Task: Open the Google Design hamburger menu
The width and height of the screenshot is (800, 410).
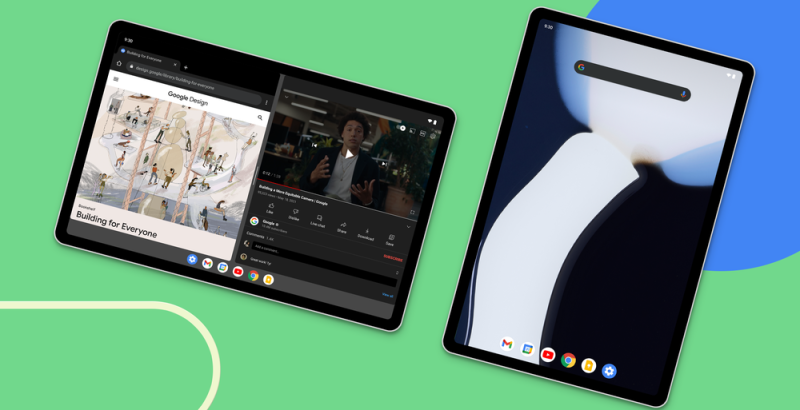Action: pyautogui.click(x=116, y=79)
